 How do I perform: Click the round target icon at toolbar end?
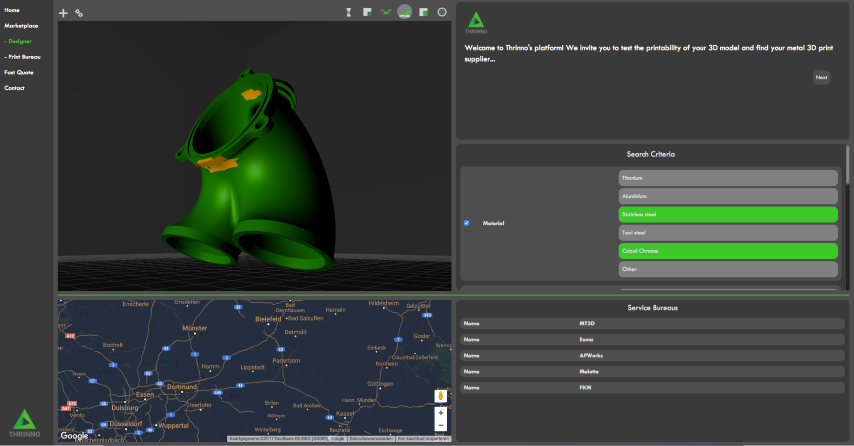coord(442,12)
